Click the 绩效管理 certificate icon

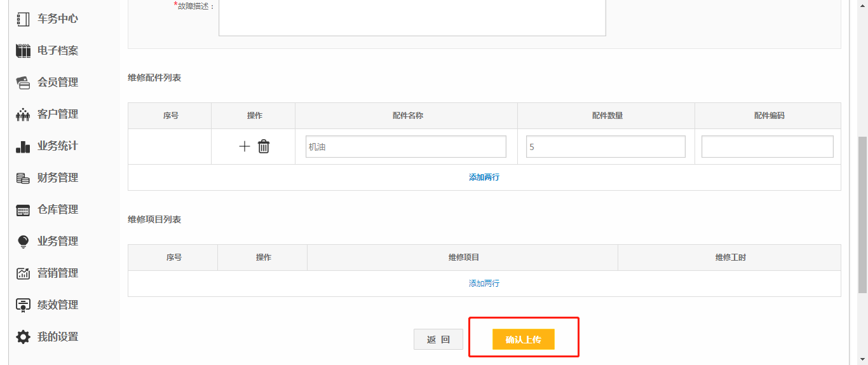coord(23,305)
